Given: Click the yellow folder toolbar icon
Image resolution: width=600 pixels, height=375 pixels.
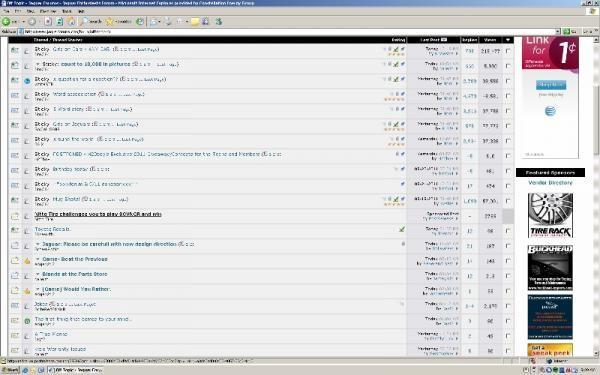Looking at the screenshot, I should coord(195,22).
